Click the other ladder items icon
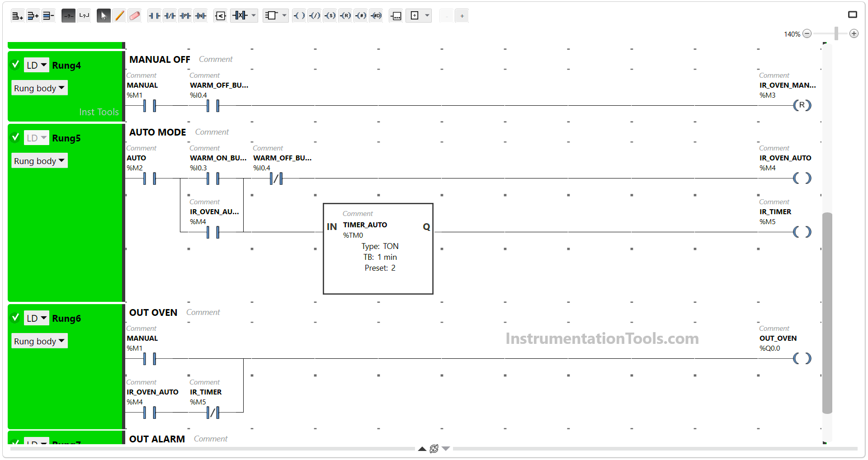Screen dimensions: 868x460 [415, 16]
